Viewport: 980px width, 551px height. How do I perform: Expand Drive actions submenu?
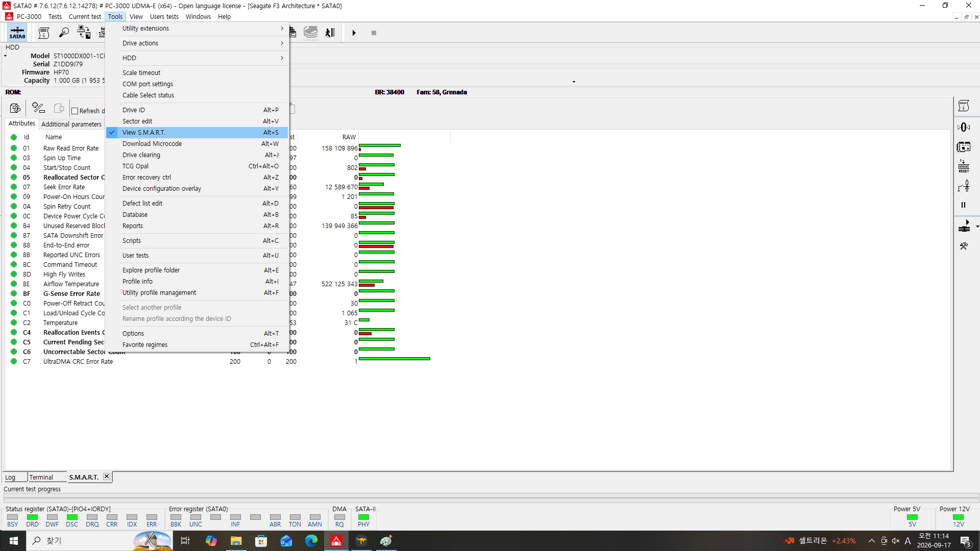197,43
